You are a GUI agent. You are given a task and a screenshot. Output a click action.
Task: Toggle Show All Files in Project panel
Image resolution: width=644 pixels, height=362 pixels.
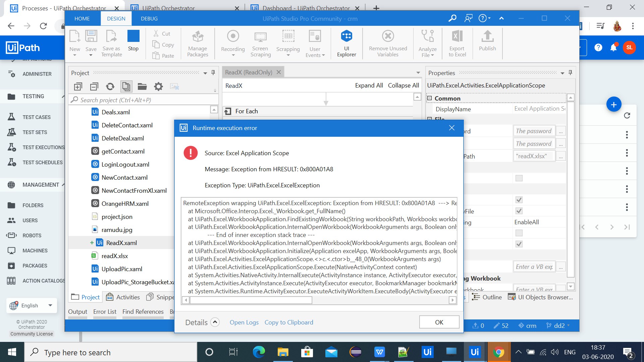126,87
